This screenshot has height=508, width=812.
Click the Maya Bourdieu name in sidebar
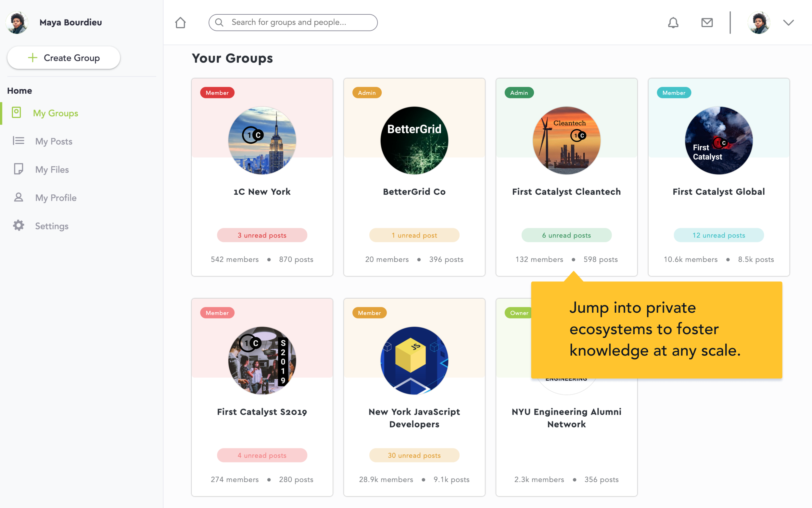(x=70, y=22)
